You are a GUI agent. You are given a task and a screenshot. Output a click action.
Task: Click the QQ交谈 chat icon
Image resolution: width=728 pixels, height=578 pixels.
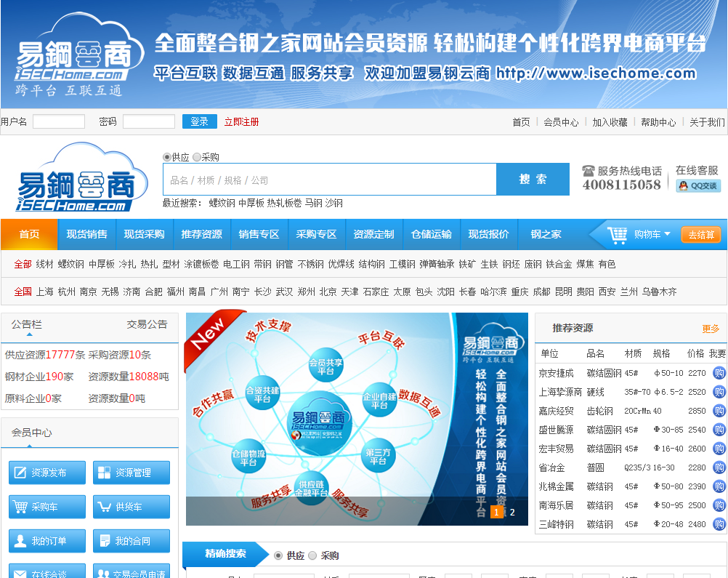tap(697, 186)
